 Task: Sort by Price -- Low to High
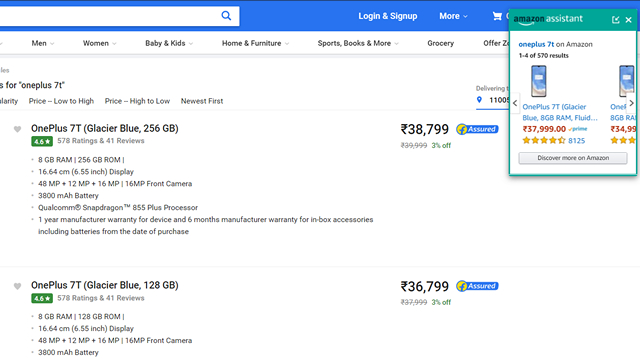61,101
